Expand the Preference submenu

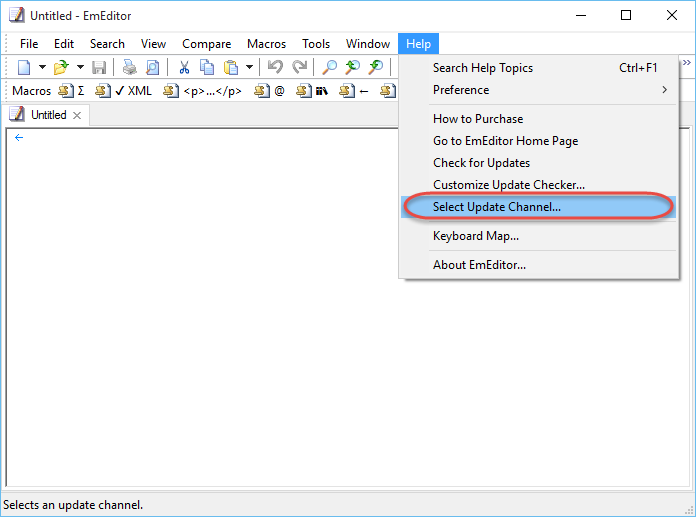pos(539,90)
